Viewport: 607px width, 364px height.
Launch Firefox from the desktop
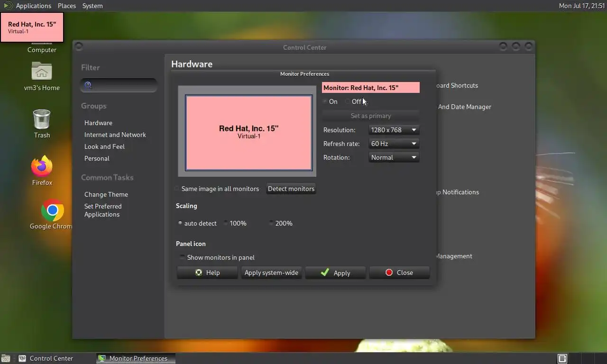pyautogui.click(x=42, y=166)
